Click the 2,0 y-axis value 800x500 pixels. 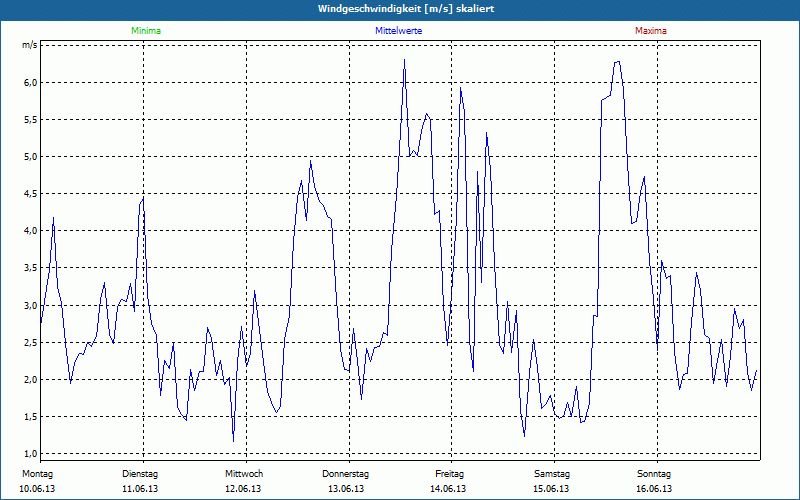[x=31, y=380]
